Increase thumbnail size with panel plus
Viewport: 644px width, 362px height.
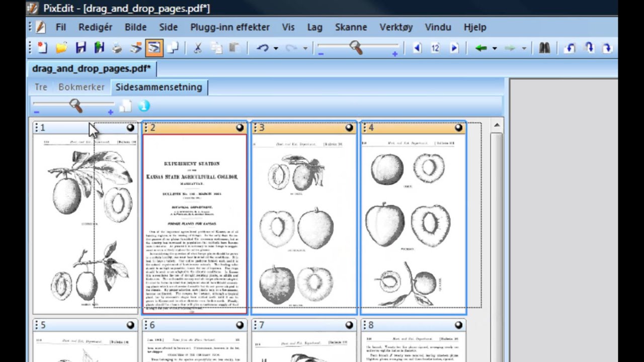pos(110,112)
